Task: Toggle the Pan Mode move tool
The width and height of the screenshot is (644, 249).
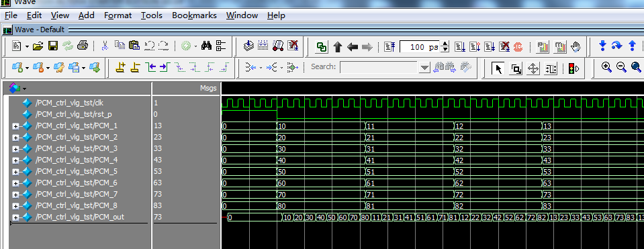Action: (x=533, y=68)
